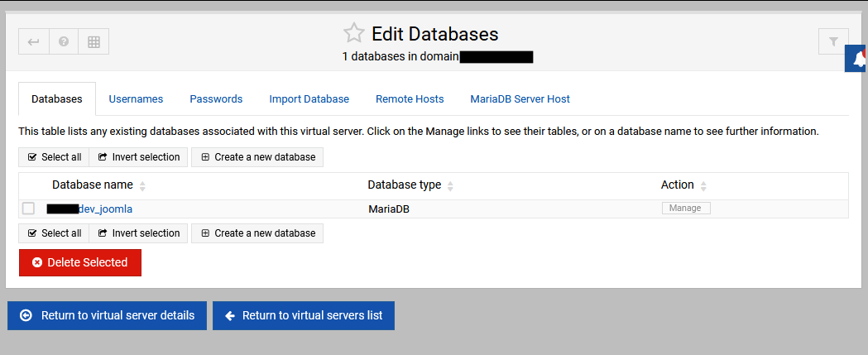The image size is (868, 355).
Task: Go to Import Database tab
Action: [309, 99]
